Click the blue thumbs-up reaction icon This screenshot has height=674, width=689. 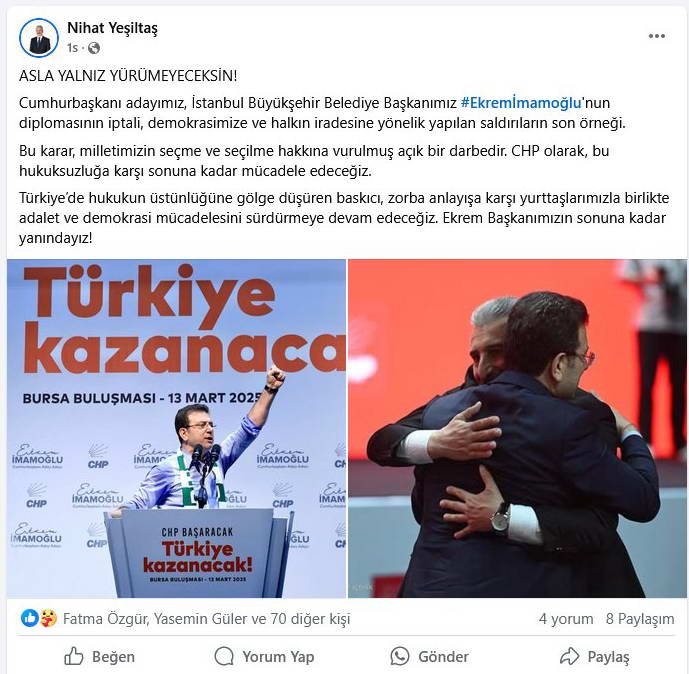point(29,618)
